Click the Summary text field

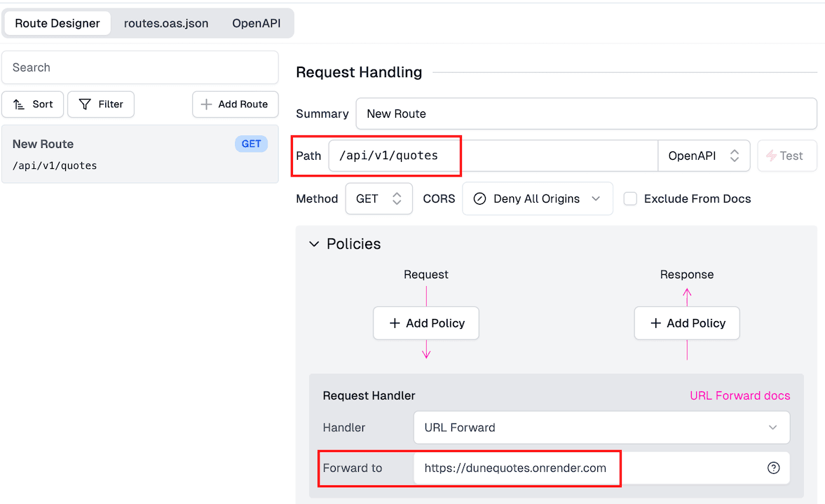tap(586, 114)
